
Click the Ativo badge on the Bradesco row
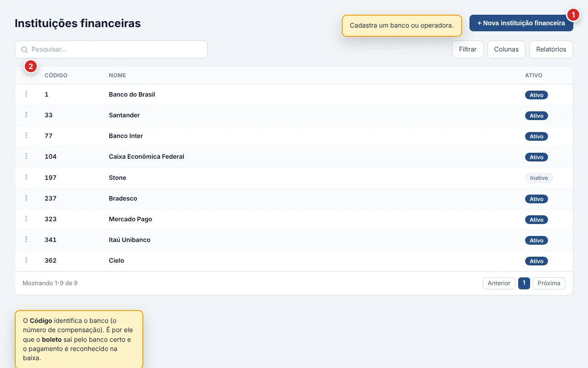(x=537, y=199)
